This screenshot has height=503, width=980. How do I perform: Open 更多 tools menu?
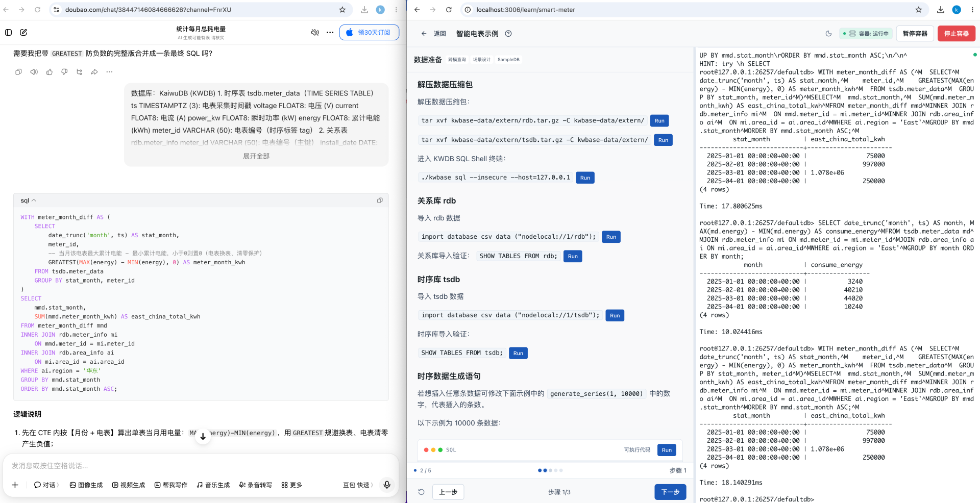292,485
